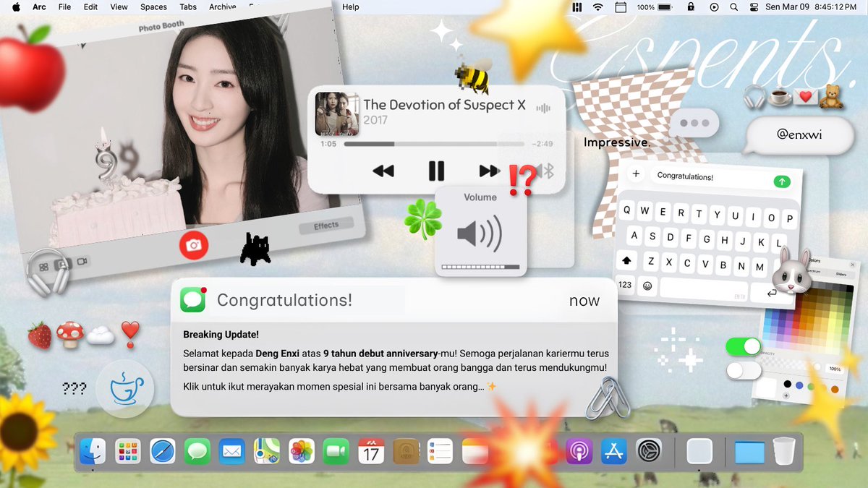Open the Arc menu
868x488 pixels.
pyautogui.click(x=39, y=7)
